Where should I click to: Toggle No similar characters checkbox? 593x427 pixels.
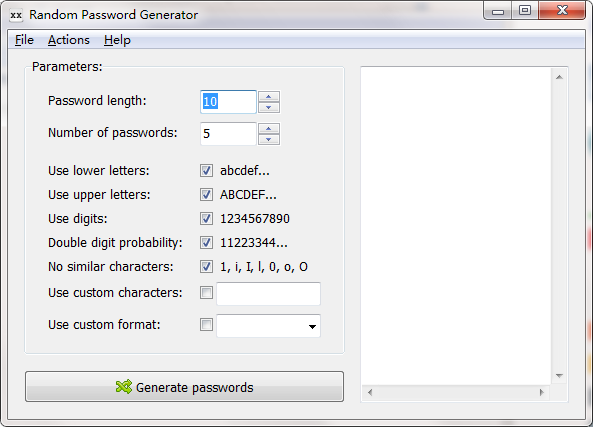click(206, 267)
